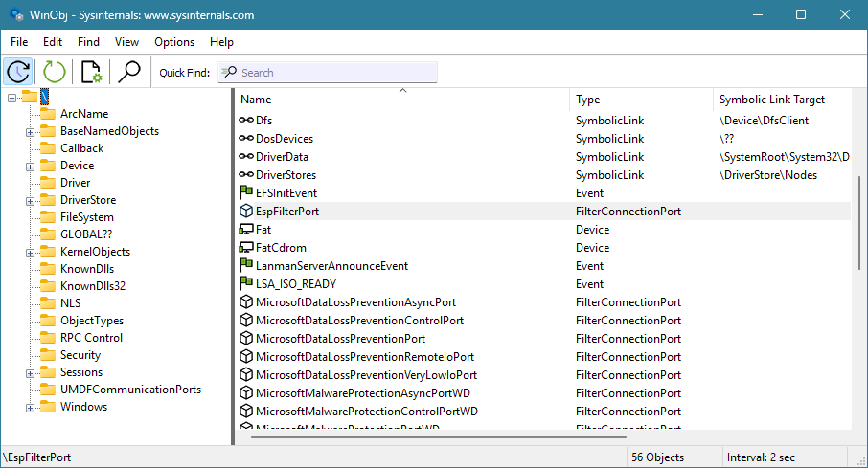
Task: Click the ArcName folder icon in tree
Action: [x=48, y=113]
